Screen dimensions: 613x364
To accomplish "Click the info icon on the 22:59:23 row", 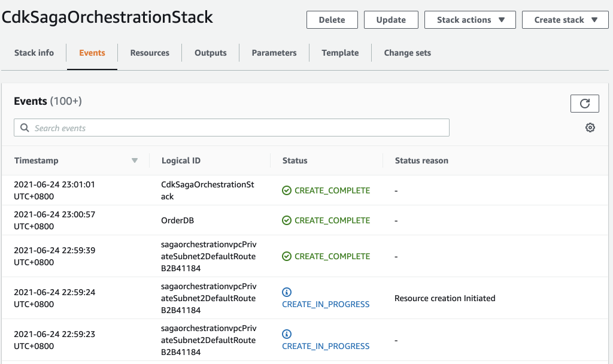I will pos(286,334).
